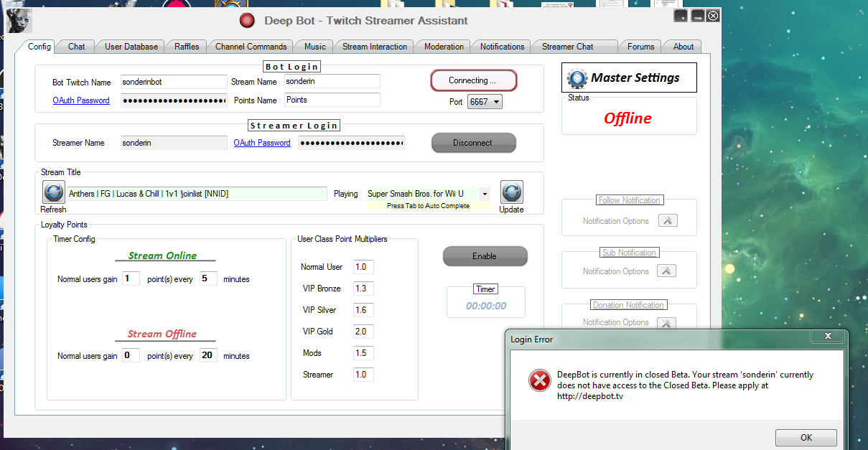
Task: Edit online minutes interval field
Action: pos(208,278)
